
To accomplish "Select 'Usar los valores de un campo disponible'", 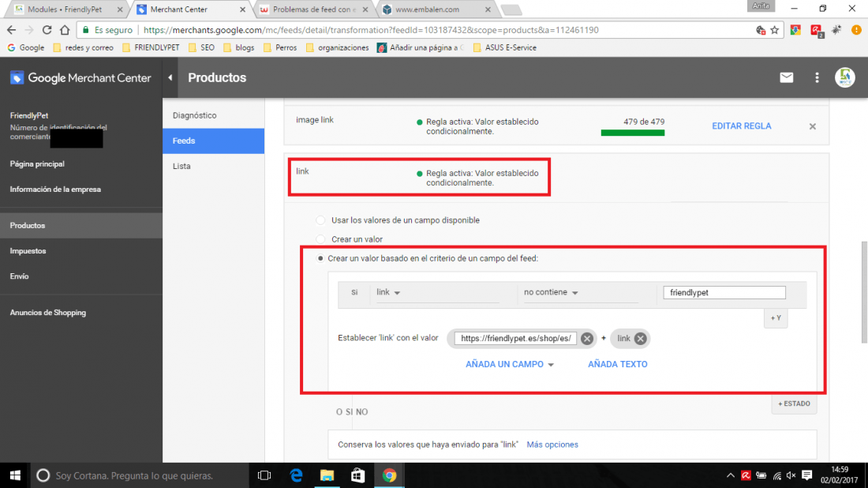I will 320,220.
